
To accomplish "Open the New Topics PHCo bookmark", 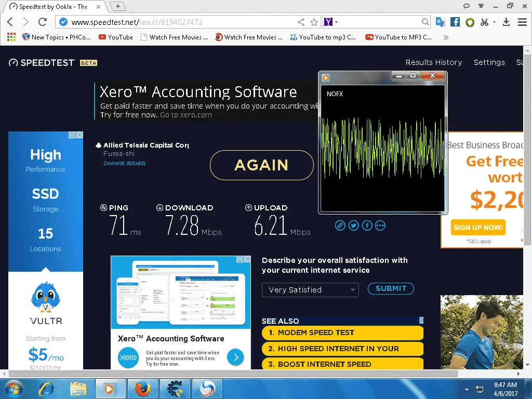I will 56,37.
